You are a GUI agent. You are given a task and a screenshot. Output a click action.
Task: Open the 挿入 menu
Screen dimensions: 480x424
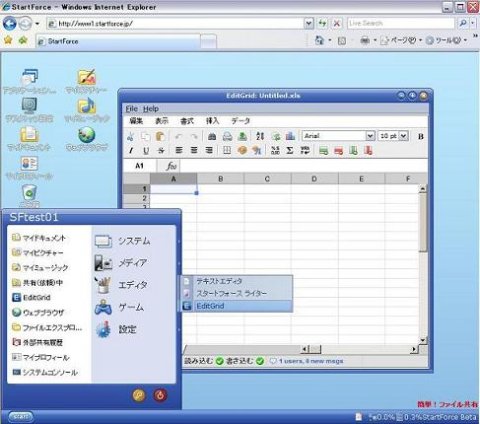pyautogui.click(x=212, y=121)
